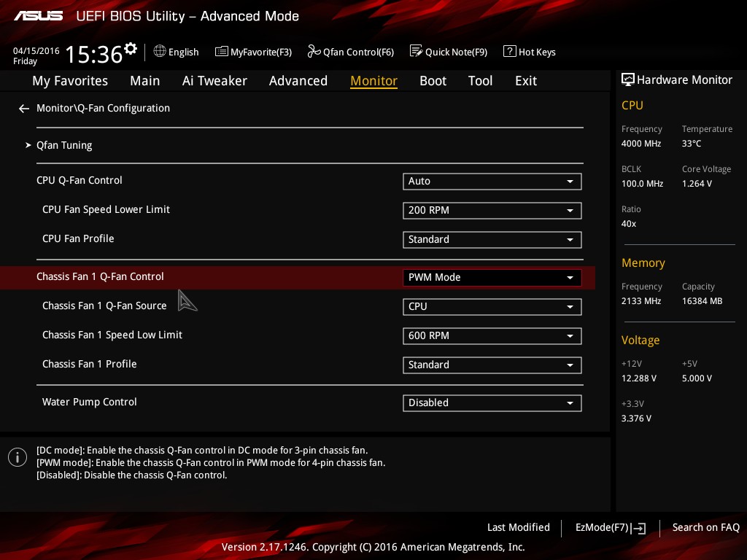Switch to the Tool tab
Screen dimensions: 747x560
point(480,81)
